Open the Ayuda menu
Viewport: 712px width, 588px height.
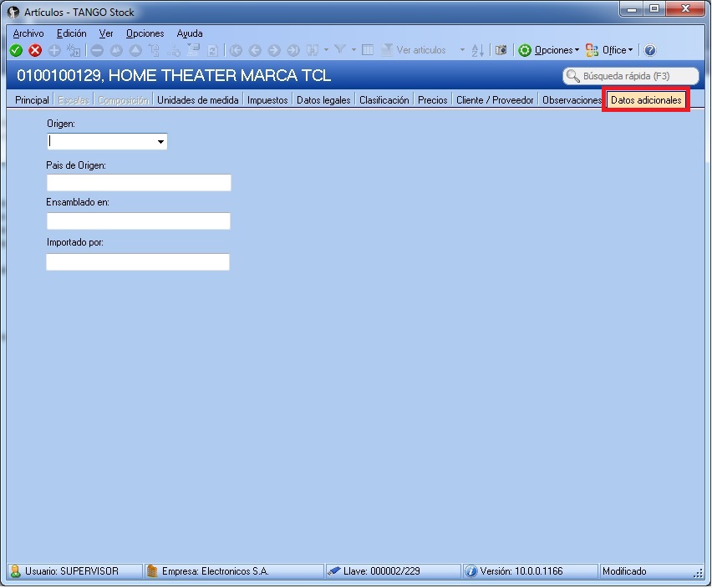point(190,33)
